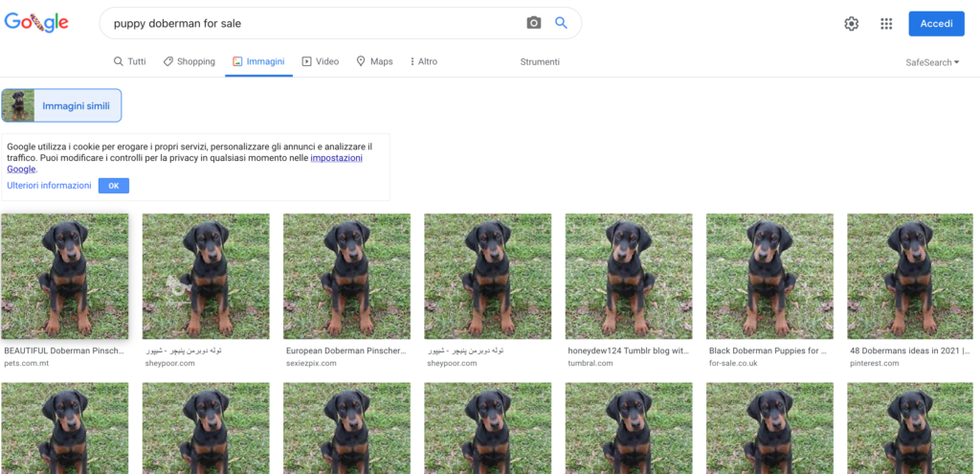Follow the impostazioni Google link
Image resolution: width=980 pixels, height=474 pixels.
(336, 158)
